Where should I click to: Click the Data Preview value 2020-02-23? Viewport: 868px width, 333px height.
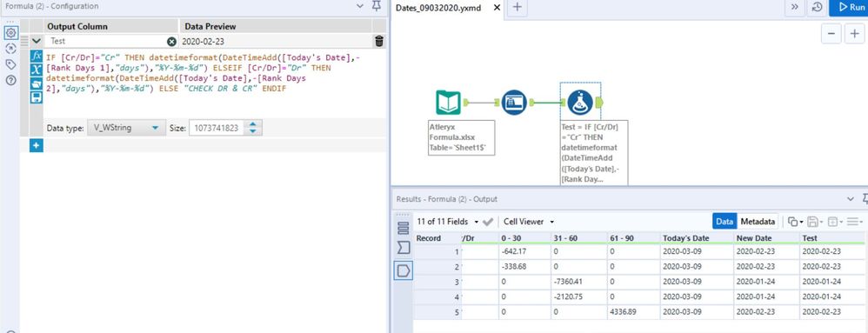pos(204,42)
